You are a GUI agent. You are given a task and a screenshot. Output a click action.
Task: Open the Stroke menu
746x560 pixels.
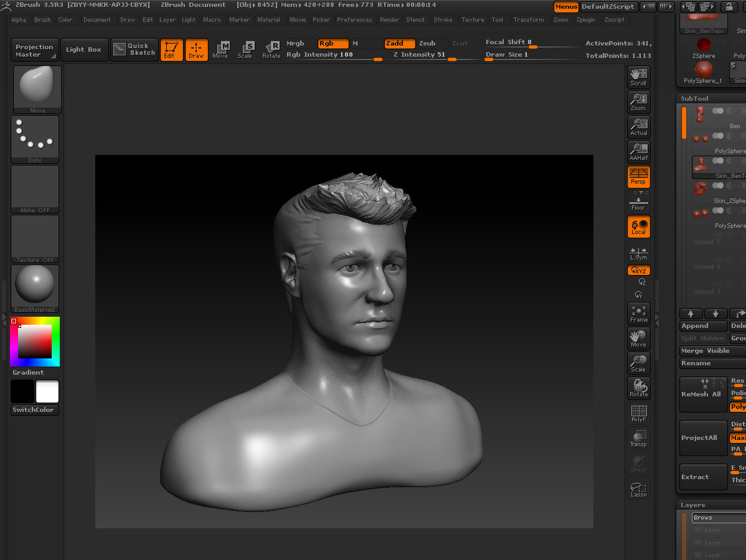(x=443, y=20)
